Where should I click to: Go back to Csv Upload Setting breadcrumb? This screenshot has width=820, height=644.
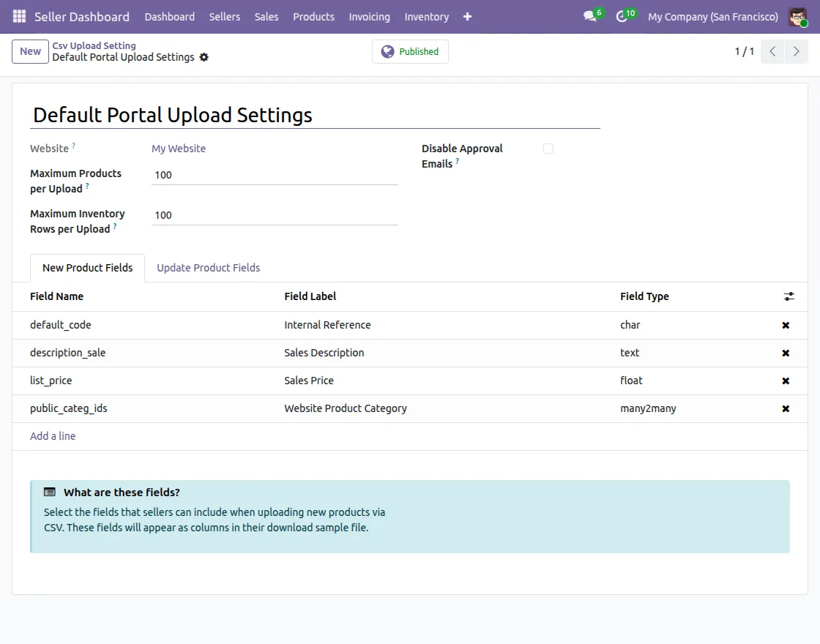94,45
